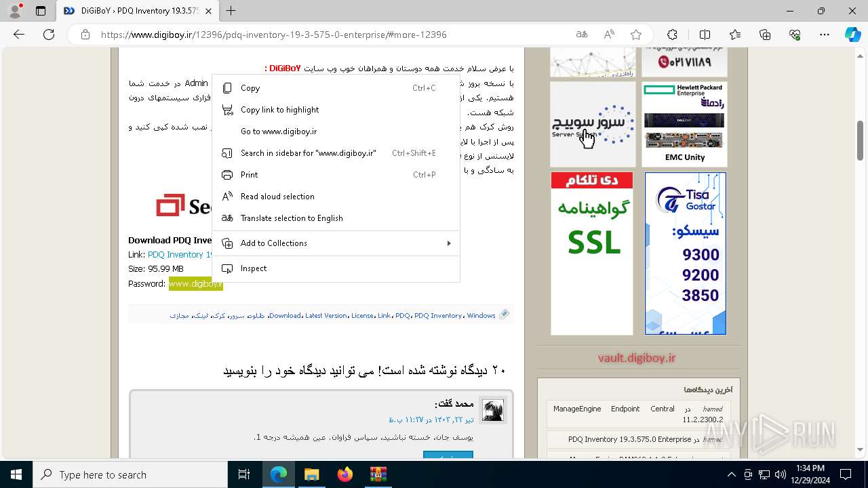The width and height of the screenshot is (868, 488).
Task: Choose Read aloud selection
Action: [336, 197]
